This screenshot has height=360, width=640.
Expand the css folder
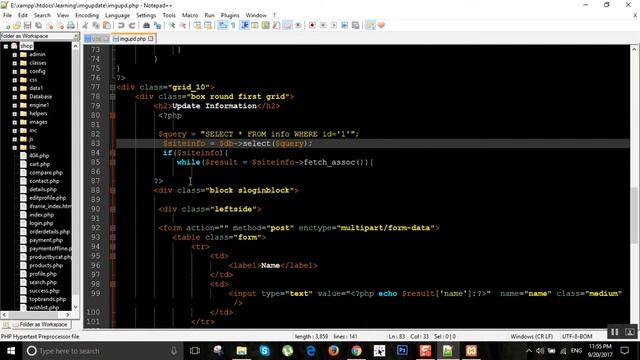[14, 80]
